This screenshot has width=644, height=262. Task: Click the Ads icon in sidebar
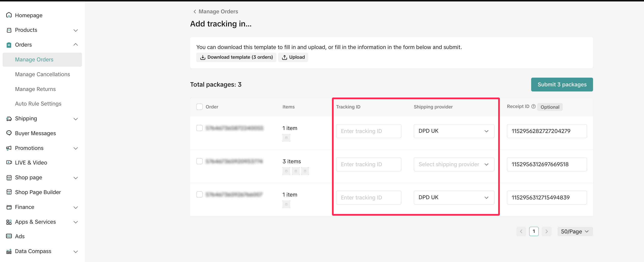9,236
